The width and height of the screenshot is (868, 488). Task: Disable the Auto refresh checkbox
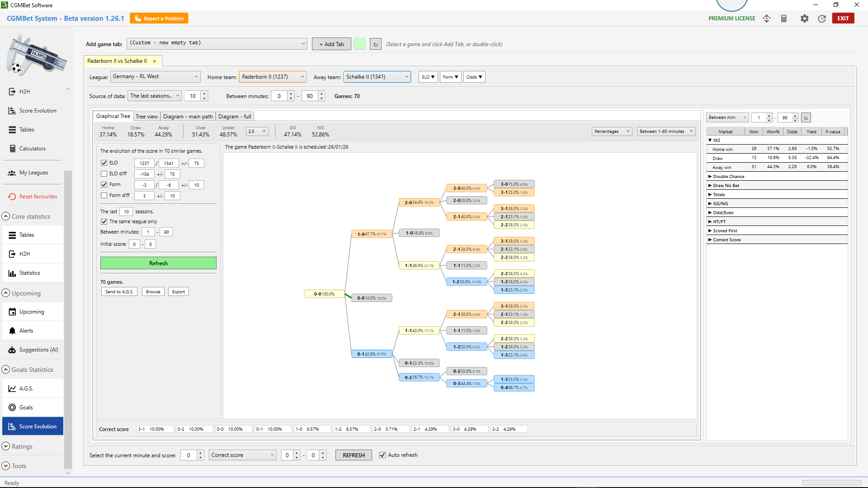[x=383, y=455]
